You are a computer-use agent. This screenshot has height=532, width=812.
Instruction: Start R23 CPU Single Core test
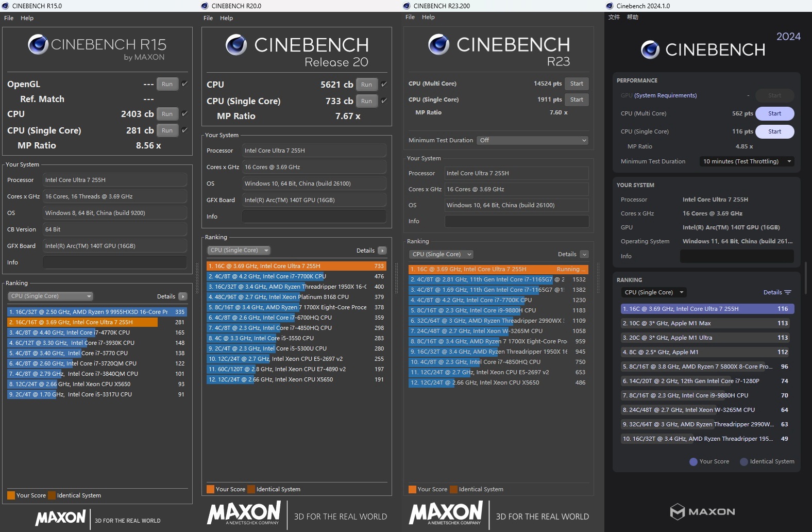click(577, 99)
